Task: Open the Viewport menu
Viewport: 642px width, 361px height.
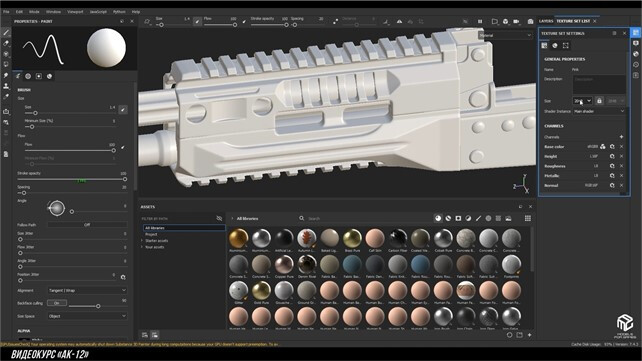Action: click(x=75, y=12)
